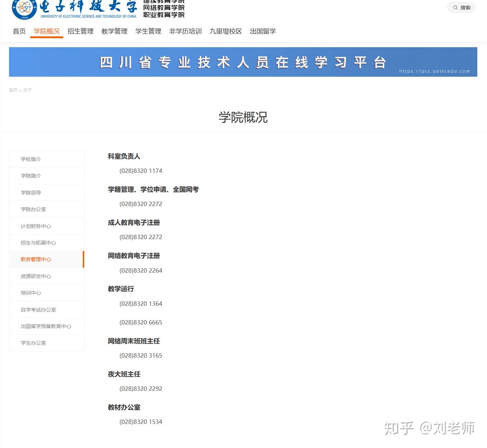This screenshot has height=448, width=487.
Task: Open 学院办公室 in the sidebar
Action: tap(47, 209)
